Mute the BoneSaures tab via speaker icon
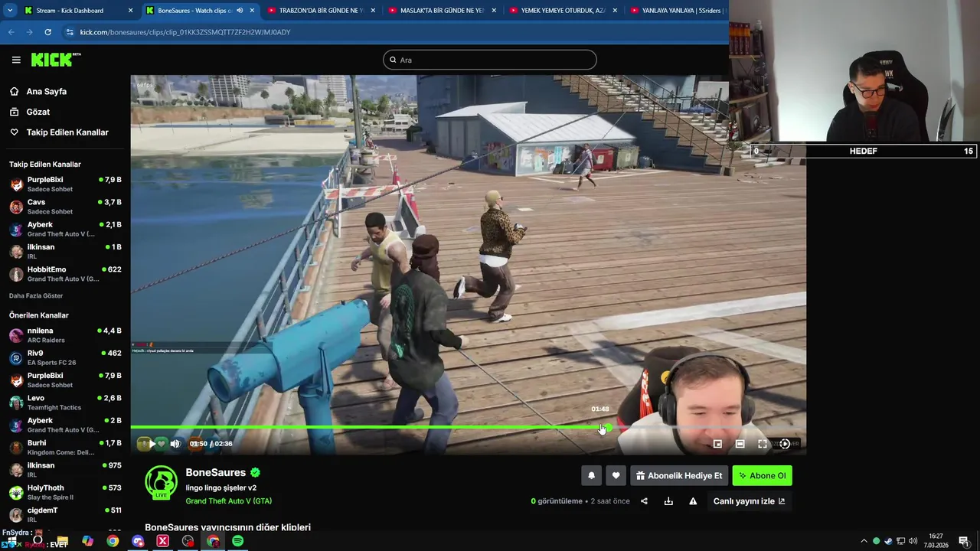The height and width of the screenshot is (551, 980). click(x=240, y=11)
